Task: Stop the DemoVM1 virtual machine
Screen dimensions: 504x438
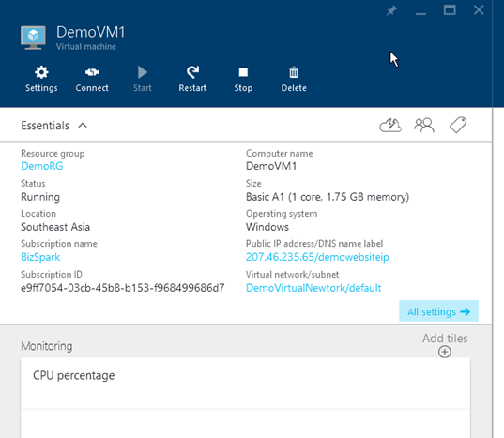Action: (243, 79)
